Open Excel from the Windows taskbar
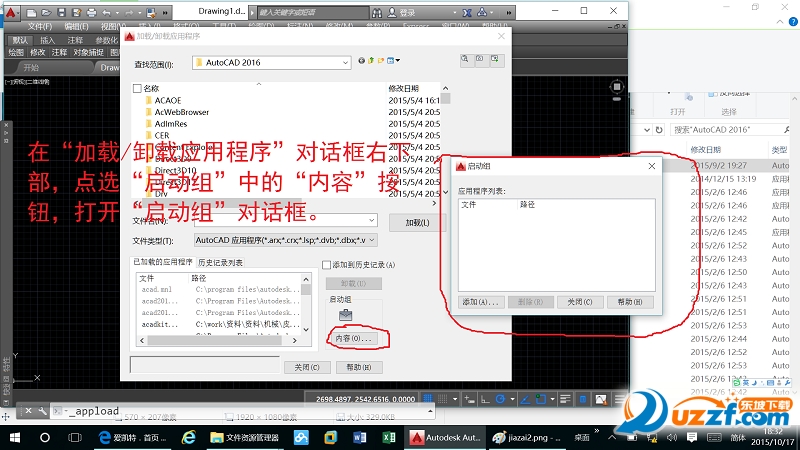Screen dimensions: 800x450 point(389,437)
